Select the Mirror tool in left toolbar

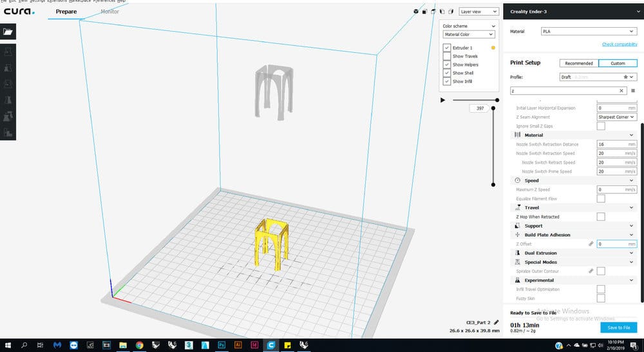pyautogui.click(x=8, y=100)
